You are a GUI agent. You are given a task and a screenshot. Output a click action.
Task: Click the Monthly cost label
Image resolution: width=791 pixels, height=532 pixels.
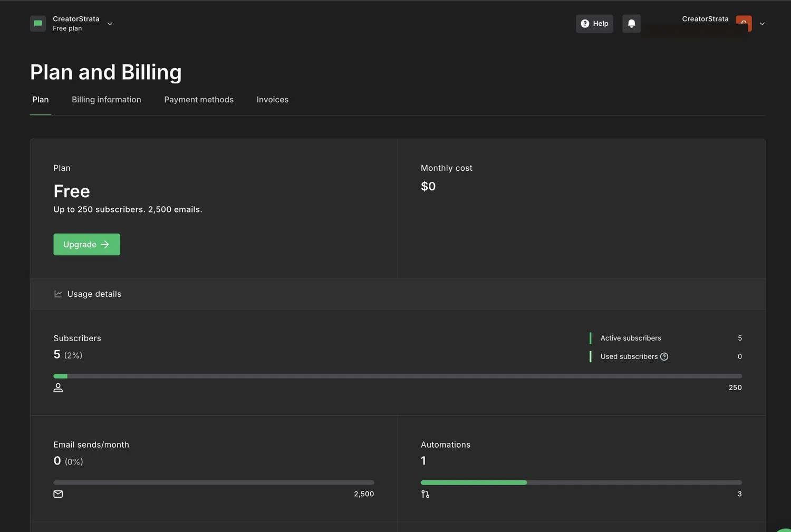(447, 168)
